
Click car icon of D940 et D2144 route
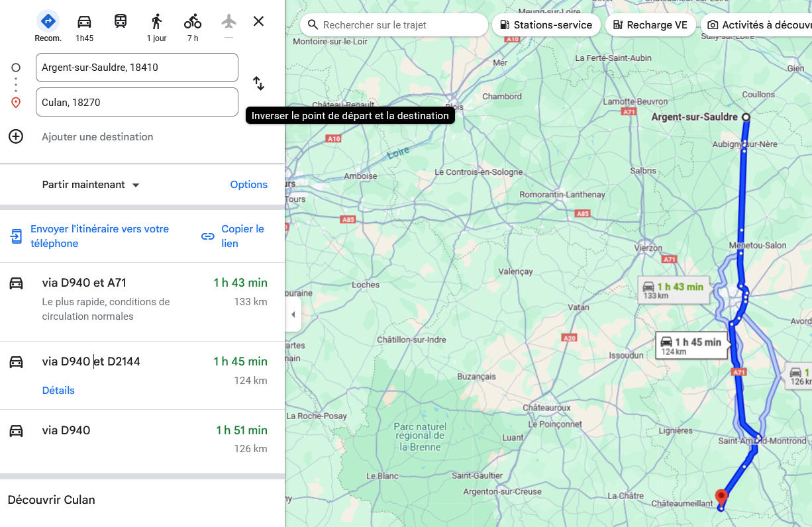16,362
